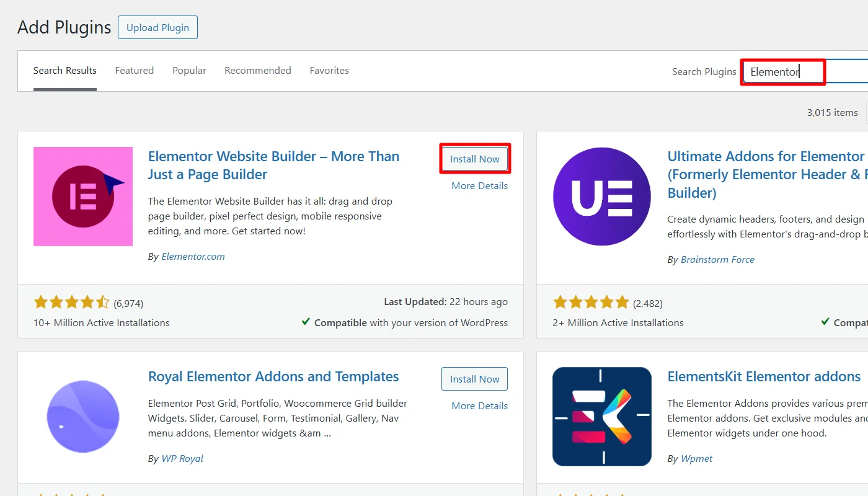Viewport: 868px width, 496px height.
Task: Open the WP Royal author link
Action: (x=182, y=459)
